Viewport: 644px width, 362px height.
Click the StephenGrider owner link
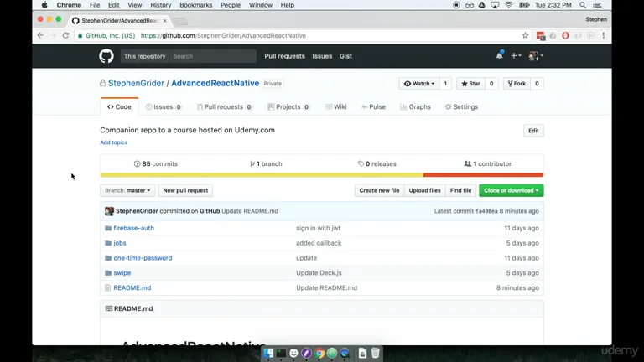pos(136,83)
